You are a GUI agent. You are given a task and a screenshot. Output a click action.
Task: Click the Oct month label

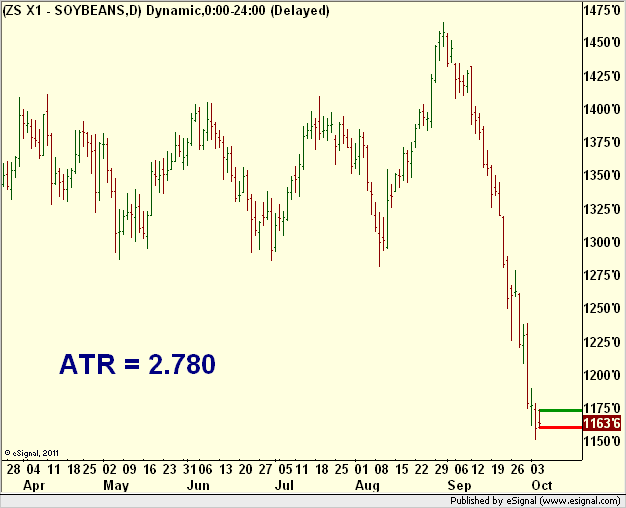pyautogui.click(x=542, y=486)
